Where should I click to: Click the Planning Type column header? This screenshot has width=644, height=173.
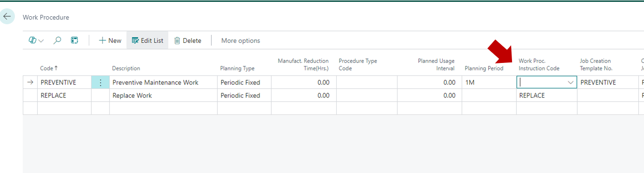[237, 69]
